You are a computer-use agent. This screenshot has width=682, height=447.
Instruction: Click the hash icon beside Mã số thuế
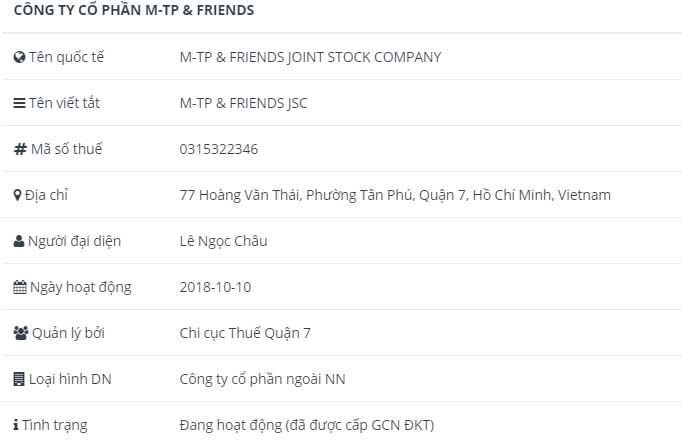(x=19, y=149)
